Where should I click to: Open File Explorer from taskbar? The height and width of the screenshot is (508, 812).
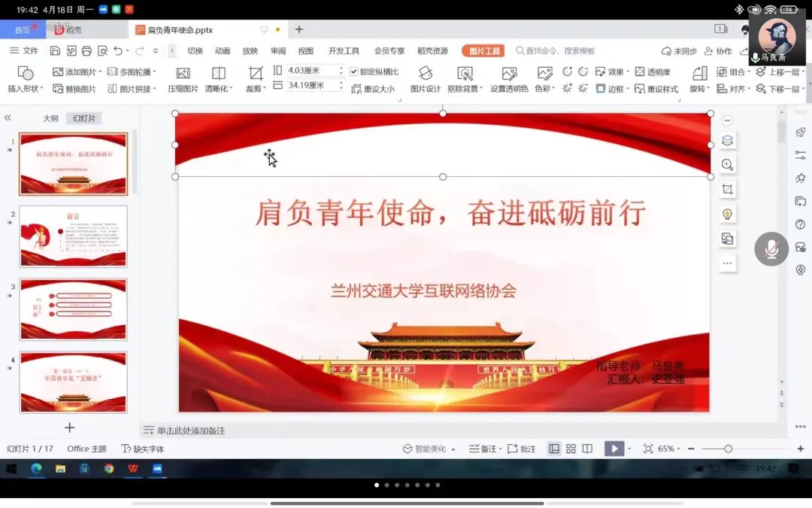[x=61, y=469]
